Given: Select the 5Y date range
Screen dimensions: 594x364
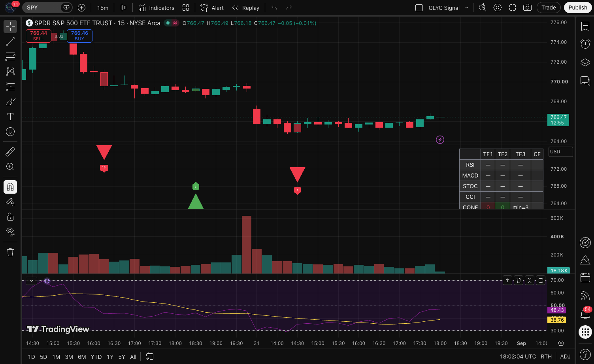Looking at the screenshot, I should point(121,357).
